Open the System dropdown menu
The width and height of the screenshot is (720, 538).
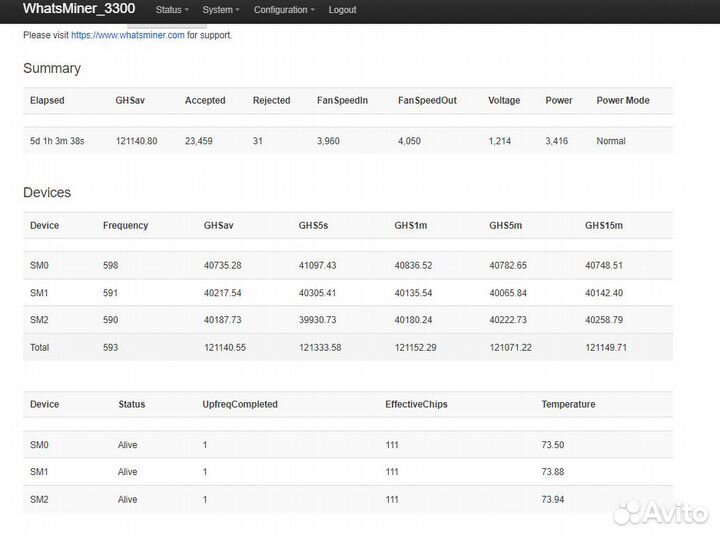pos(221,10)
